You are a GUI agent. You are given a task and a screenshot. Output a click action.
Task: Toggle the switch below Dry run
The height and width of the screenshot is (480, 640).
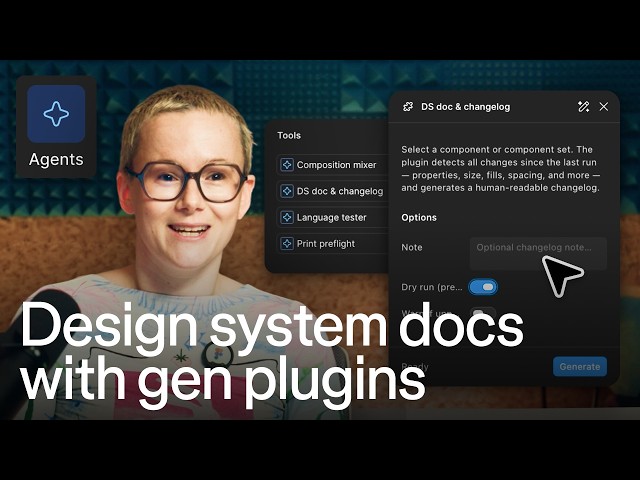[483, 313]
